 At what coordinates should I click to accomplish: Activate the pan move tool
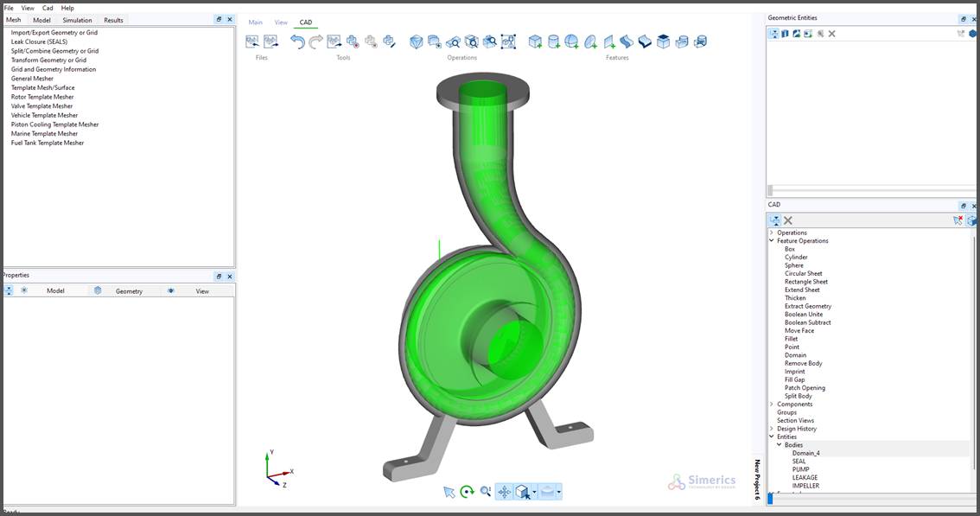click(505, 493)
